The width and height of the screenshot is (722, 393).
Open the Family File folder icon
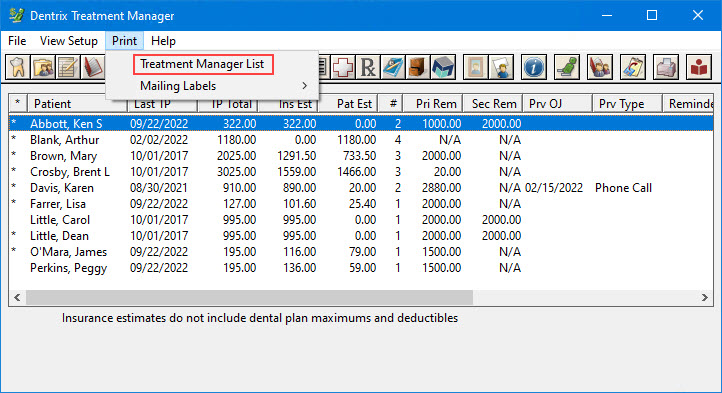43,68
